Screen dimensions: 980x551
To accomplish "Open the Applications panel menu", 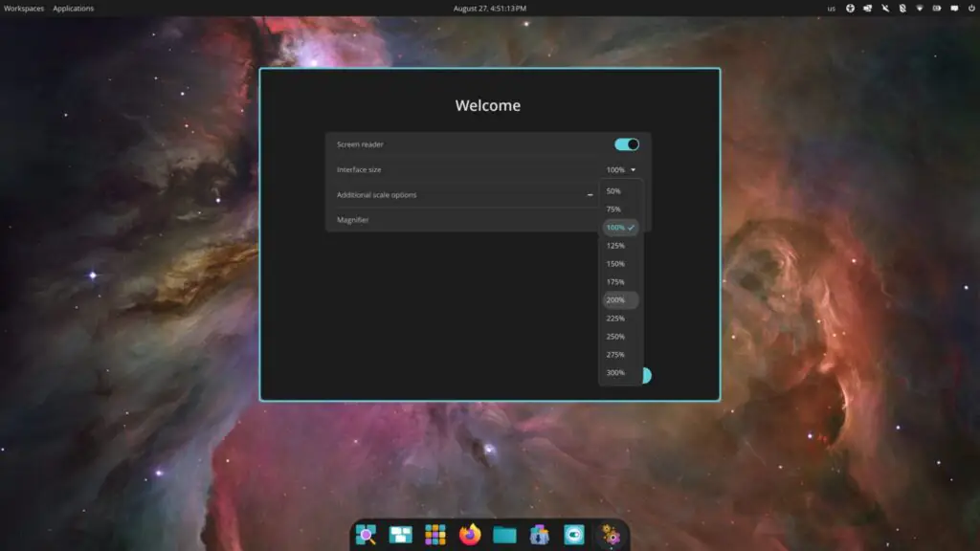I will coord(74,9).
